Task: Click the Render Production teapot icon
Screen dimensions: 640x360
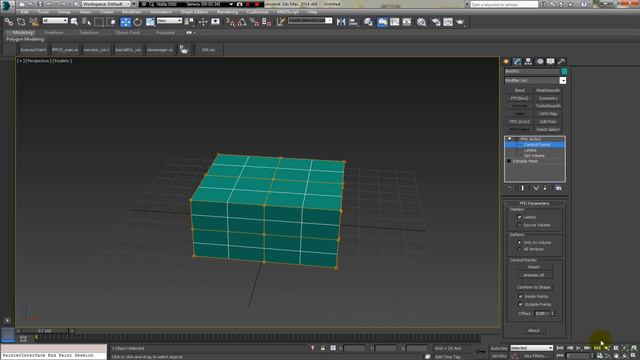Action: coord(460,22)
